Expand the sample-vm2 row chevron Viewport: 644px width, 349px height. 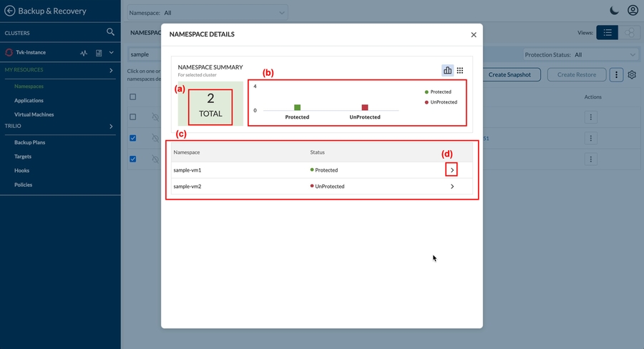click(452, 187)
